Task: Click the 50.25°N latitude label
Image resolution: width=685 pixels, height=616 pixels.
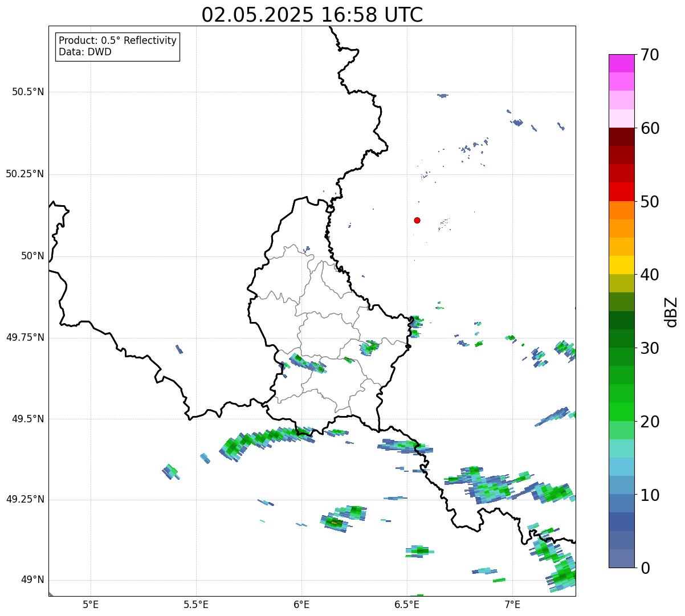Action: [25, 174]
